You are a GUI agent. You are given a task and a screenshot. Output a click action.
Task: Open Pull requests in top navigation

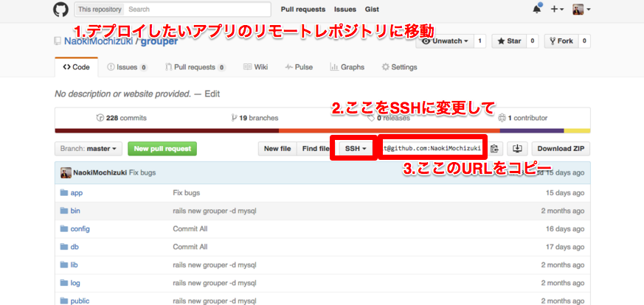tap(303, 9)
